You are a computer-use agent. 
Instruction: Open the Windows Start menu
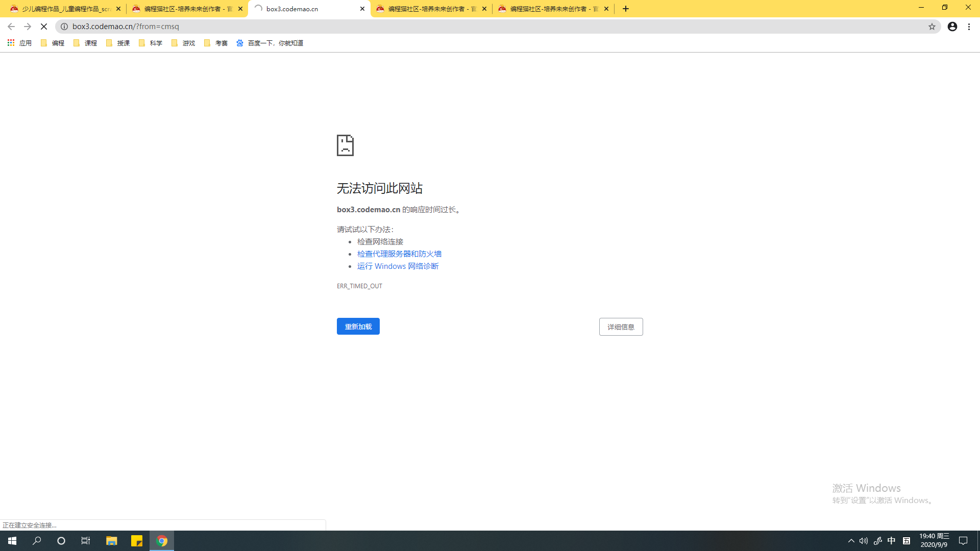pyautogui.click(x=12, y=541)
